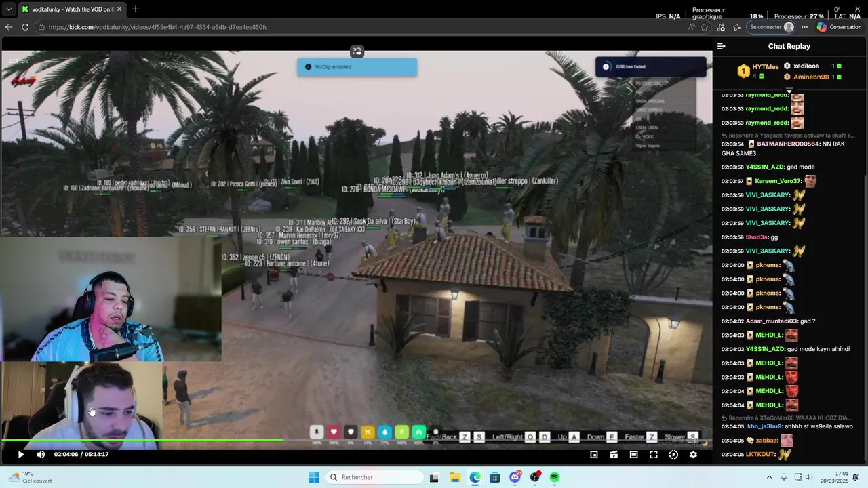The image size is (868, 488).
Task: Collapse the Chat Replay panel
Action: pyautogui.click(x=722, y=46)
